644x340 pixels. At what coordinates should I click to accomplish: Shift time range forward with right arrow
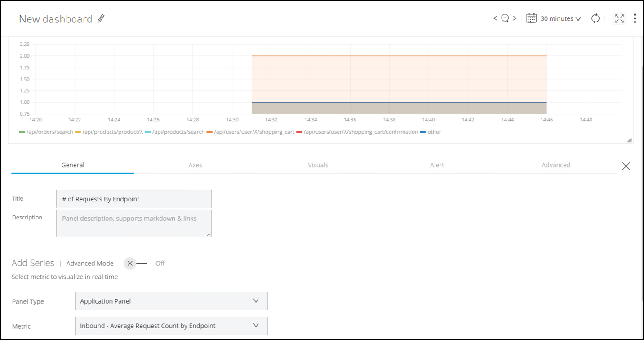(515, 18)
